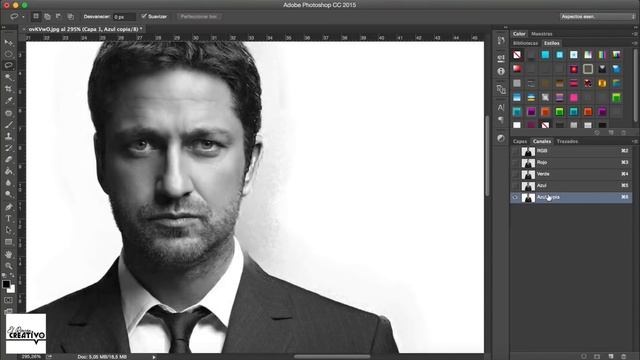Select the Lasso tool in the toolbox
Viewport: 640px width, 360px height.
click(x=8, y=65)
